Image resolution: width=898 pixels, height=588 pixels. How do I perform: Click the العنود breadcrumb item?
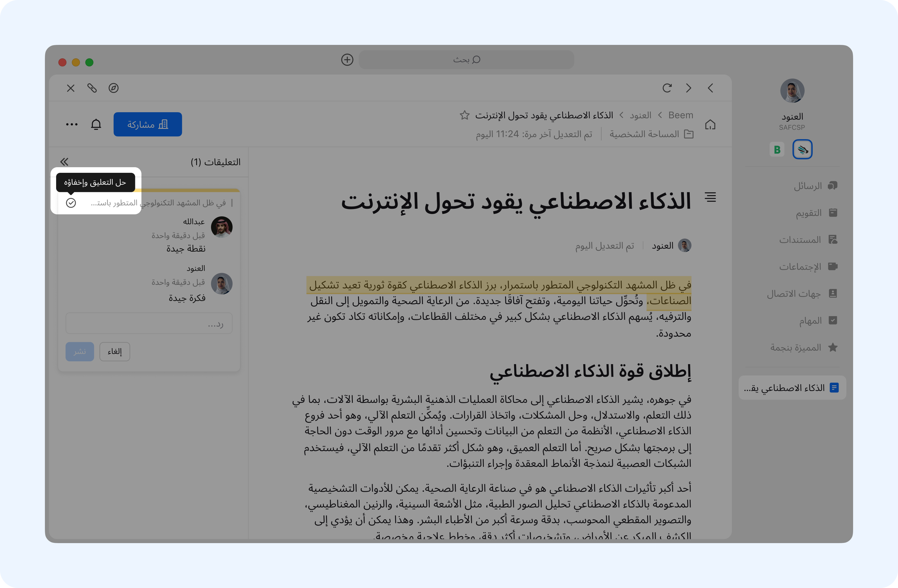pyautogui.click(x=640, y=115)
